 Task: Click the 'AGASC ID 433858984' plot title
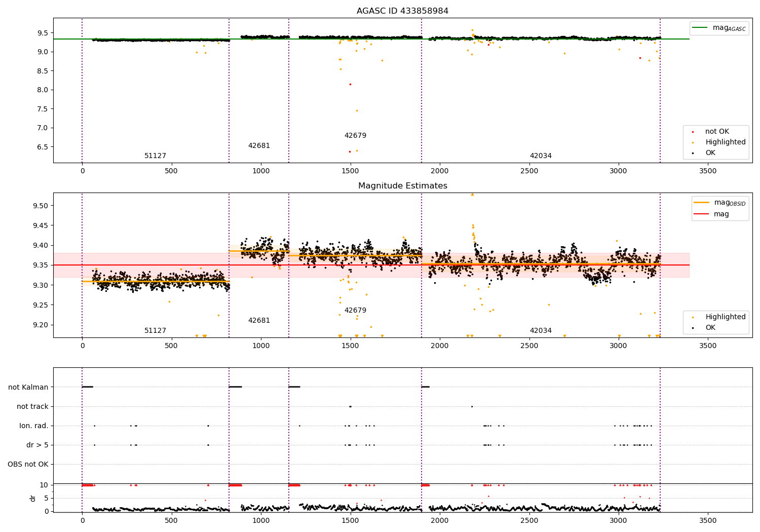tap(402, 11)
